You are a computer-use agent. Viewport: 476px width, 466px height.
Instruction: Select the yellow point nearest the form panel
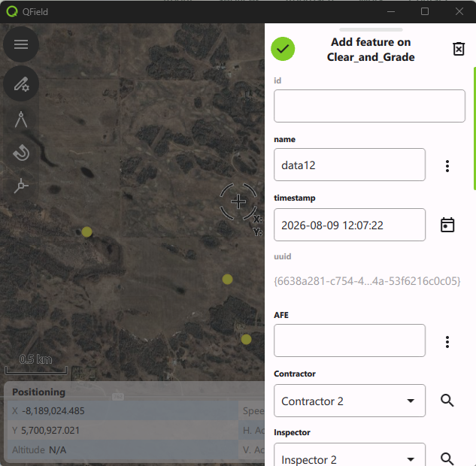tap(246, 339)
